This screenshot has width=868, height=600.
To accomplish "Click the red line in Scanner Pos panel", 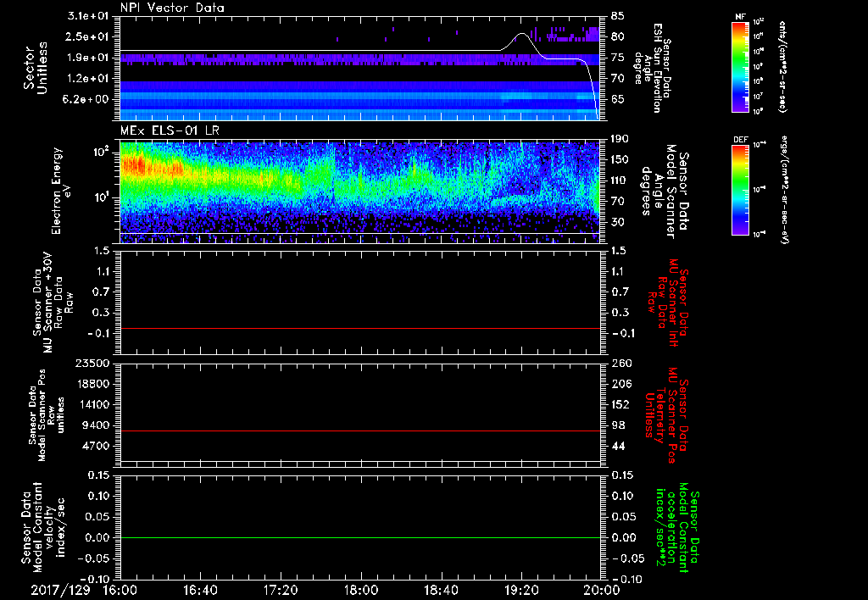I will coord(359,431).
